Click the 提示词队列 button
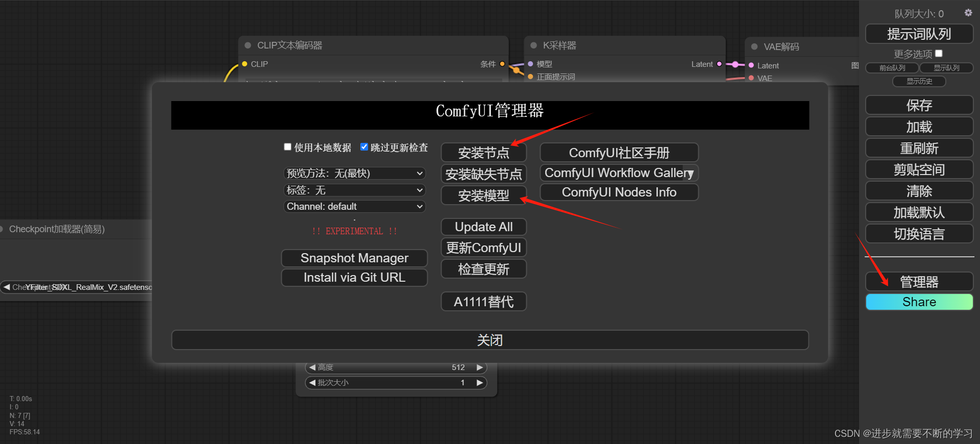The image size is (980, 444). click(x=919, y=34)
